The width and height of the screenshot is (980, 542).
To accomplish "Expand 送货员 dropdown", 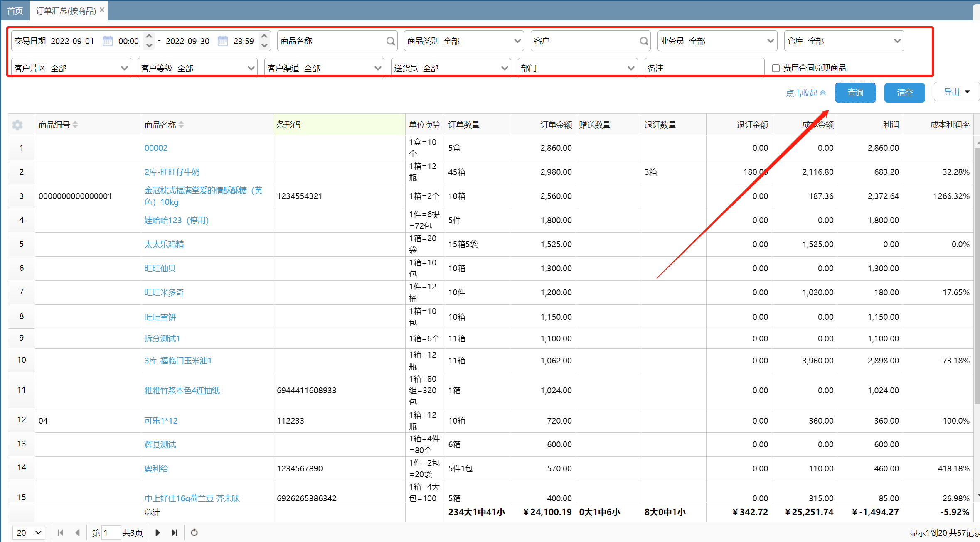I will tap(504, 68).
